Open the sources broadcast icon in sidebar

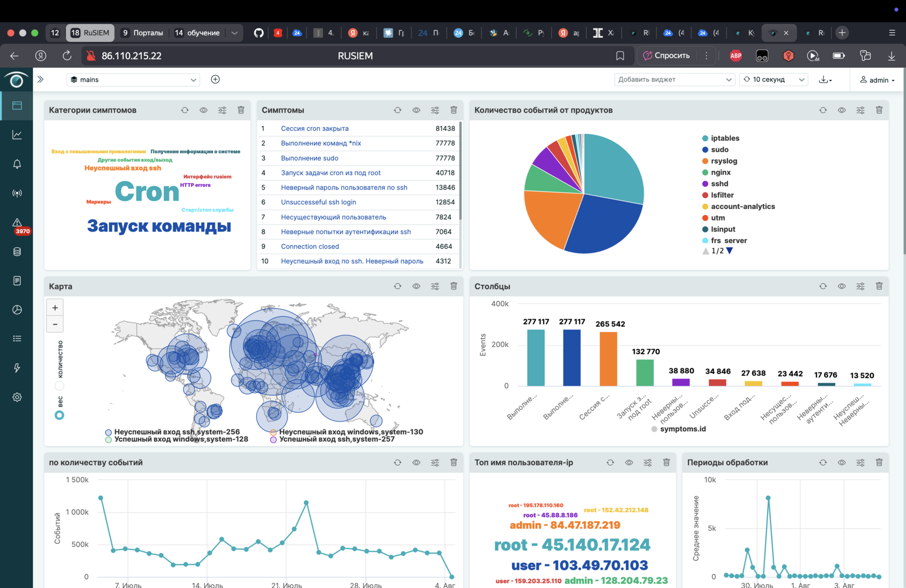[17, 193]
